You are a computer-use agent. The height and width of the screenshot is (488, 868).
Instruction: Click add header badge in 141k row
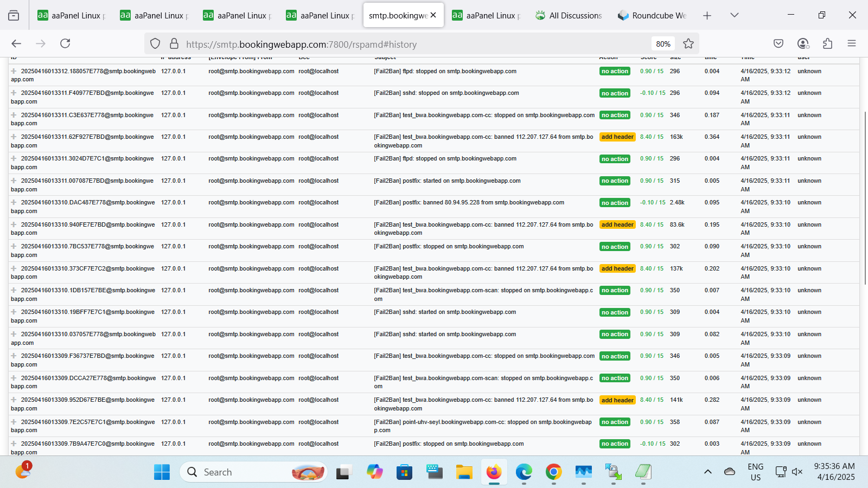617,400
